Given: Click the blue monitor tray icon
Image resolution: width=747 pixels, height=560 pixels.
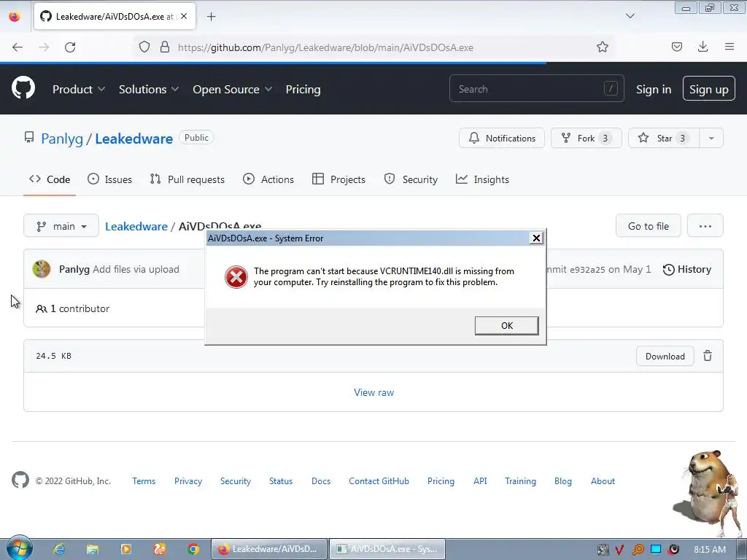Looking at the screenshot, I should tap(656, 549).
